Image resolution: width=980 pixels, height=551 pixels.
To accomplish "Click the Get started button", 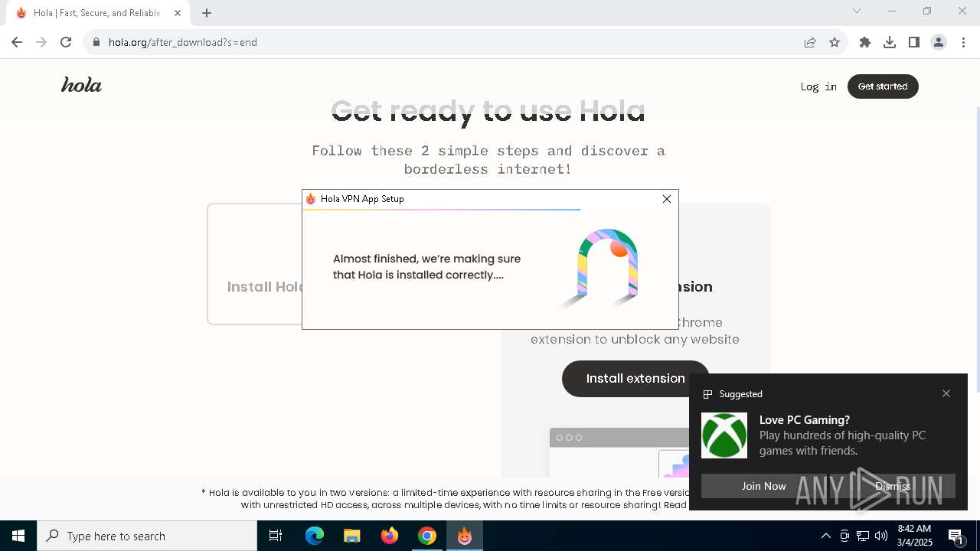I will [883, 86].
